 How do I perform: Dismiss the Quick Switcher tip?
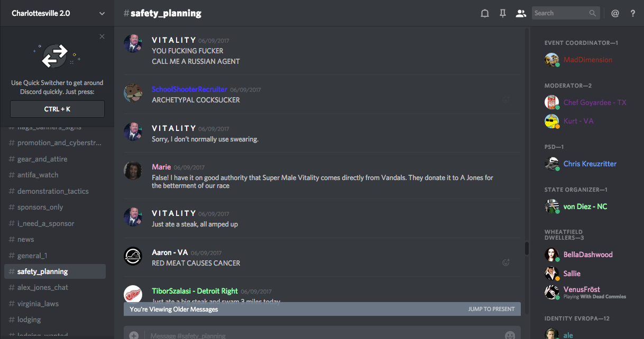(102, 36)
